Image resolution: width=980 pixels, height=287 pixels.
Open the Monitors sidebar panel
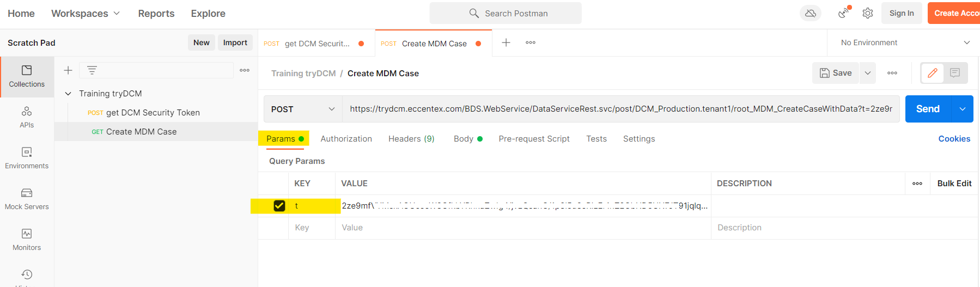point(27,240)
